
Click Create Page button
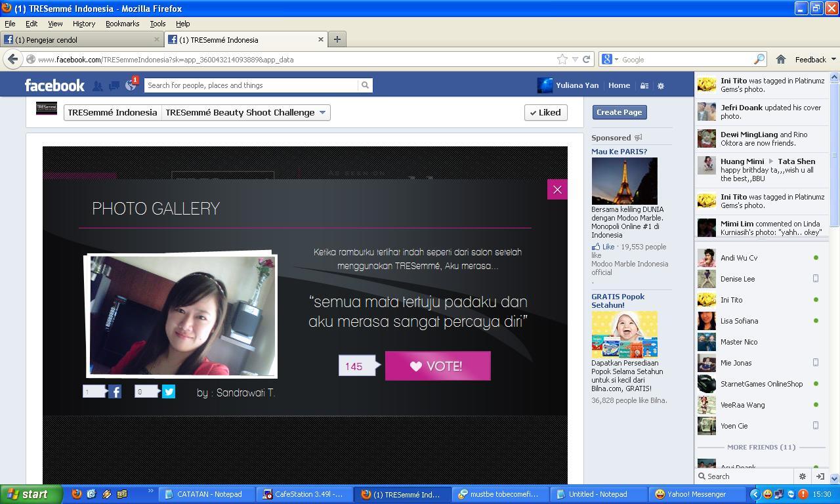[619, 112]
